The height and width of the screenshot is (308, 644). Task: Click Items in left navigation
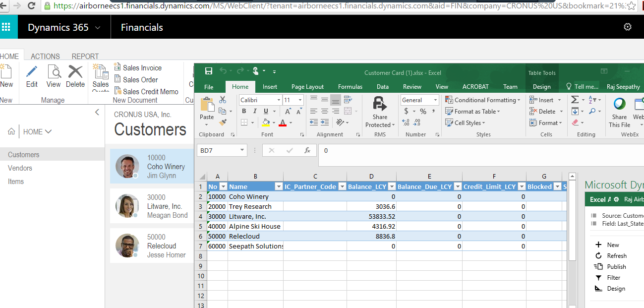click(x=16, y=182)
